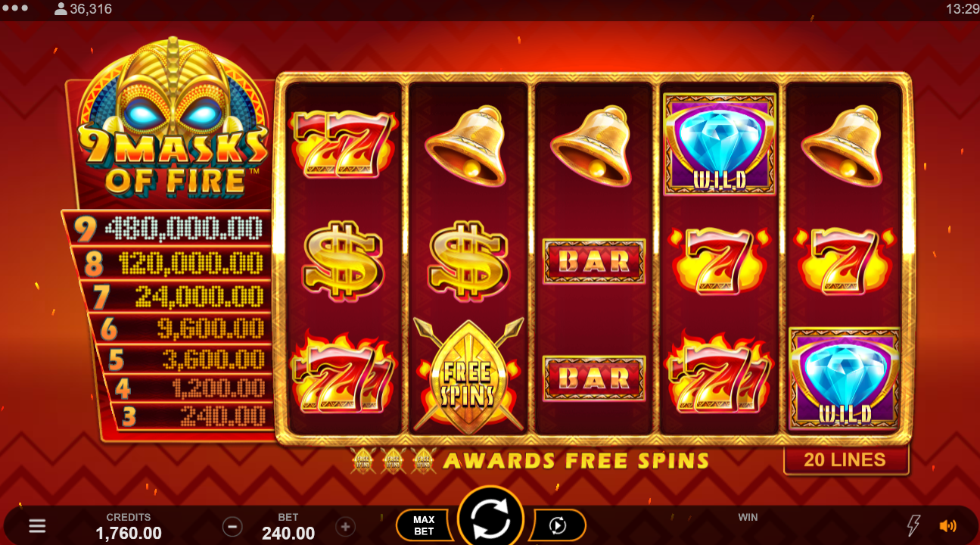Click the Free Spins shield symbol

pyautogui.click(x=468, y=376)
